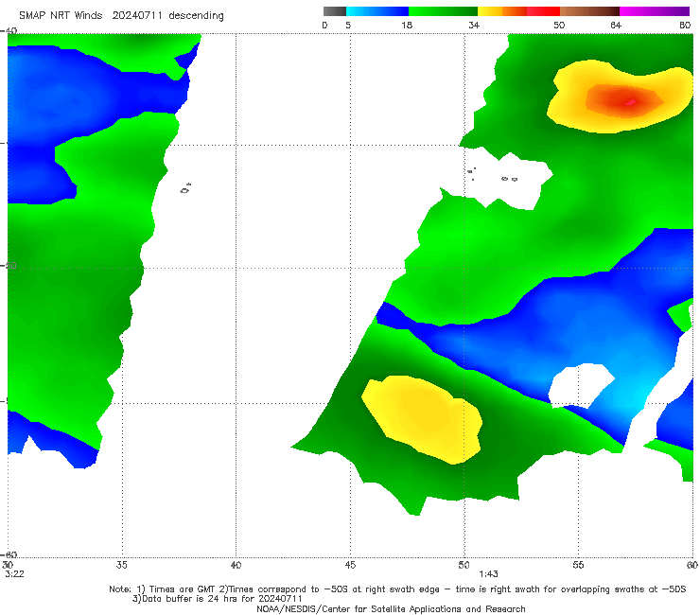Viewport: 700px width, 615px height.
Task: Click the word "descending" in the title
Action: point(196,15)
